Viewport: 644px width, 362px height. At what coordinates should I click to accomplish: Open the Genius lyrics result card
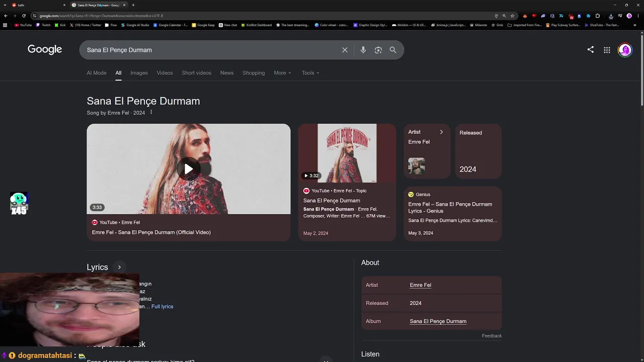(x=453, y=214)
